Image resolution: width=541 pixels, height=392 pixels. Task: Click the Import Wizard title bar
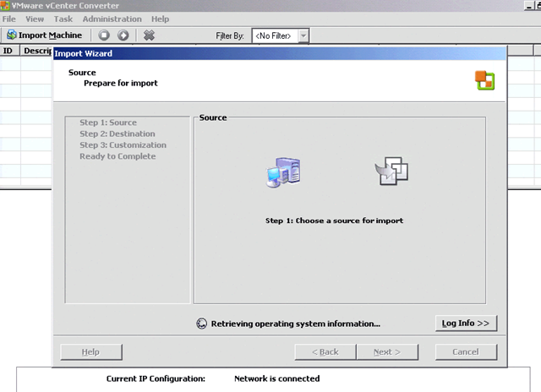tap(280, 53)
